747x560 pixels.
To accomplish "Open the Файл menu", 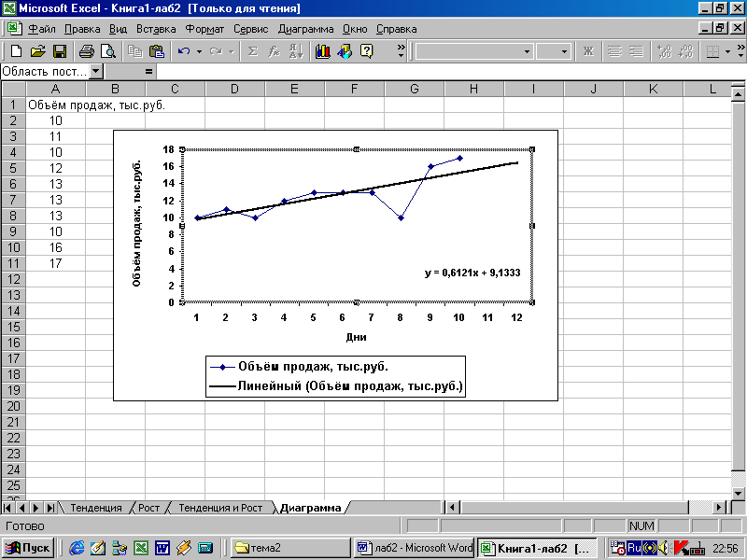I will (42, 29).
